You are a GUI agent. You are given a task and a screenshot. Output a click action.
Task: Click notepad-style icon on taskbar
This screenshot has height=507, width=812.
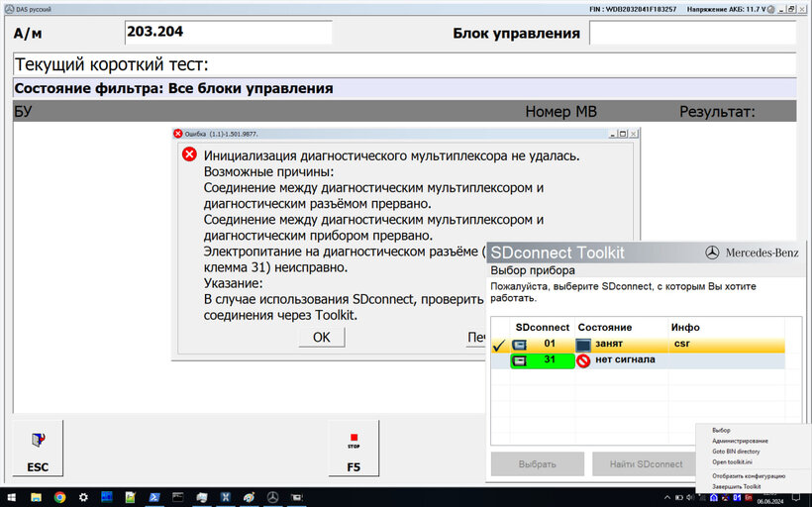click(x=130, y=498)
